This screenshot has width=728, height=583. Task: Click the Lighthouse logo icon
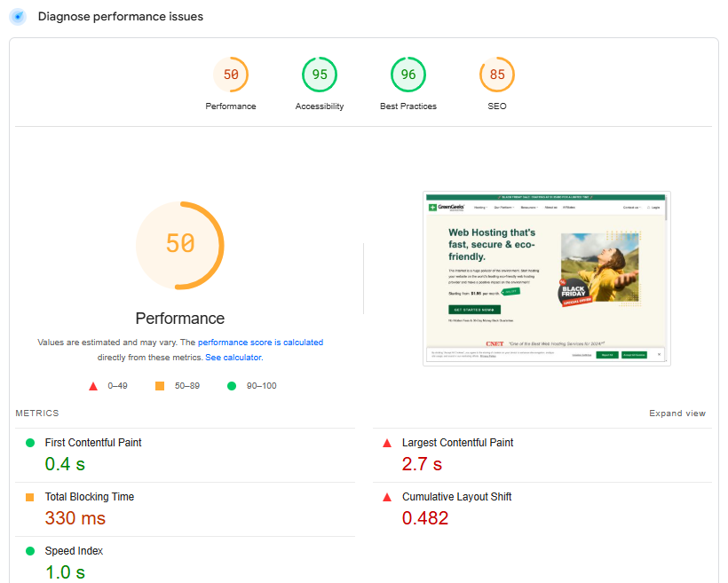tap(17, 17)
